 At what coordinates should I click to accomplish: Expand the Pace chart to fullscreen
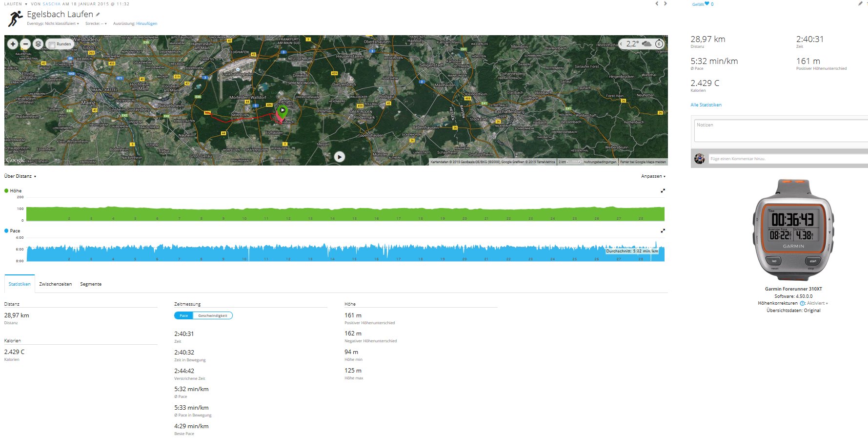point(663,231)
